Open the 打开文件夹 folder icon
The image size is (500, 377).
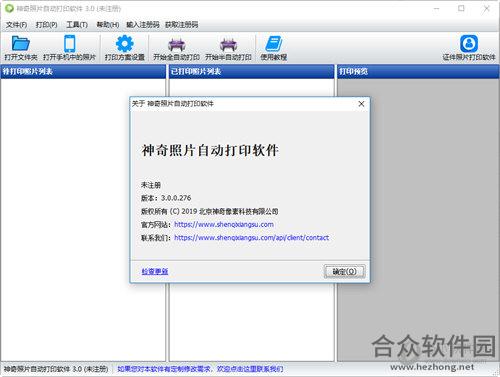(21, 43)
